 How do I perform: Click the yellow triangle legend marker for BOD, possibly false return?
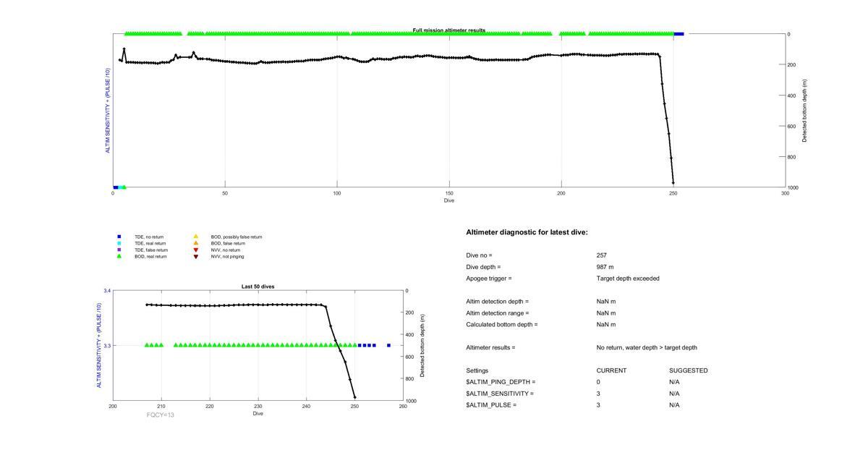click(x=196, y=237)
